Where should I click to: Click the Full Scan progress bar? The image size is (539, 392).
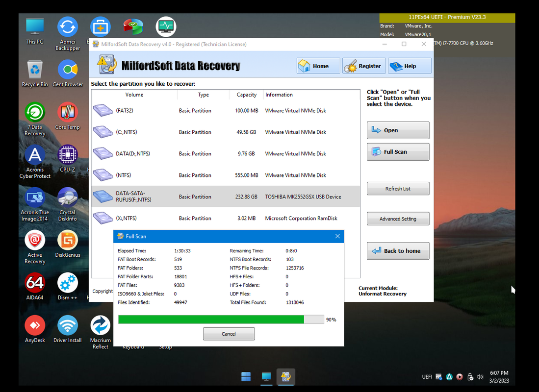click(x=221, y=319)
